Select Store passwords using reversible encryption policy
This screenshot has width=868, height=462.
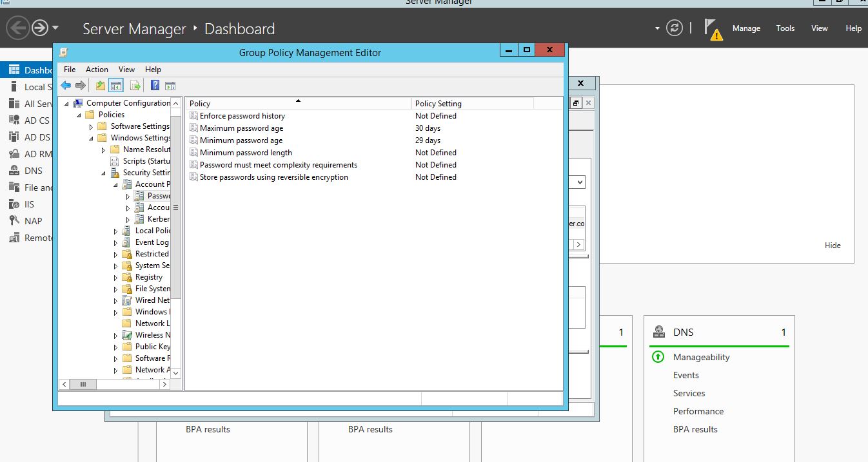(274, 177)
